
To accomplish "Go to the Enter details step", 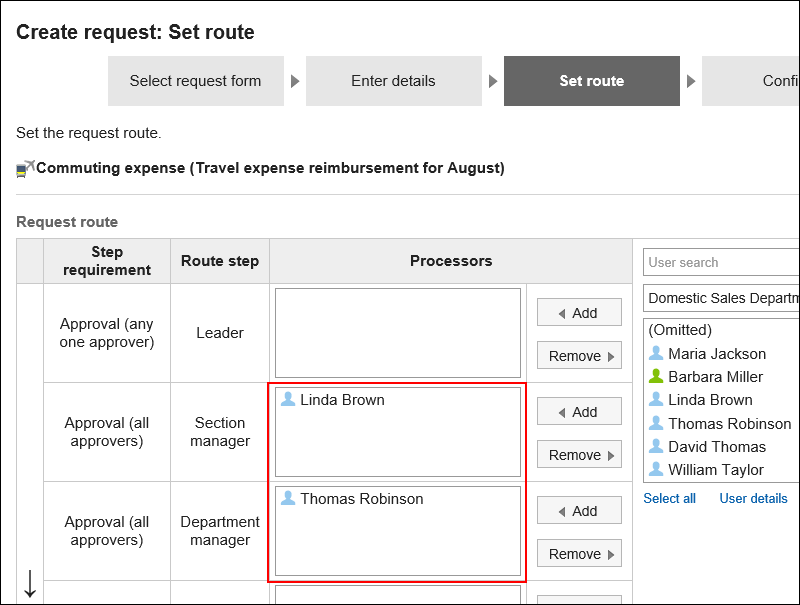I will coord(393,81).
